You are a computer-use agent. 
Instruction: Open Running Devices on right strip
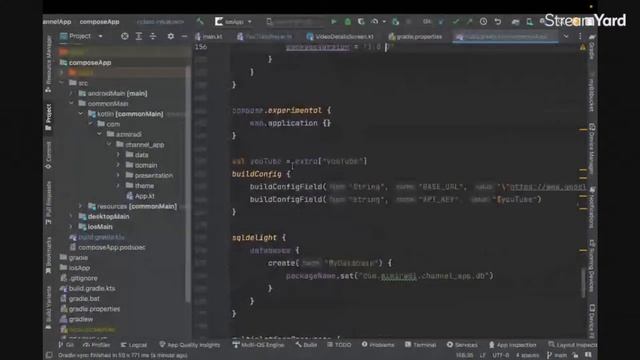[x=592, y=265]
